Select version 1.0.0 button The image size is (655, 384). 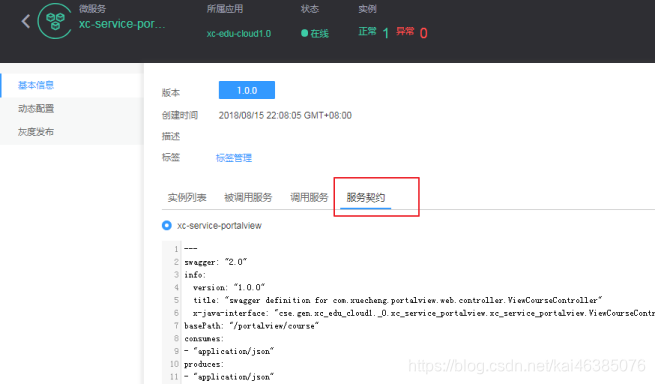[247, 90]
